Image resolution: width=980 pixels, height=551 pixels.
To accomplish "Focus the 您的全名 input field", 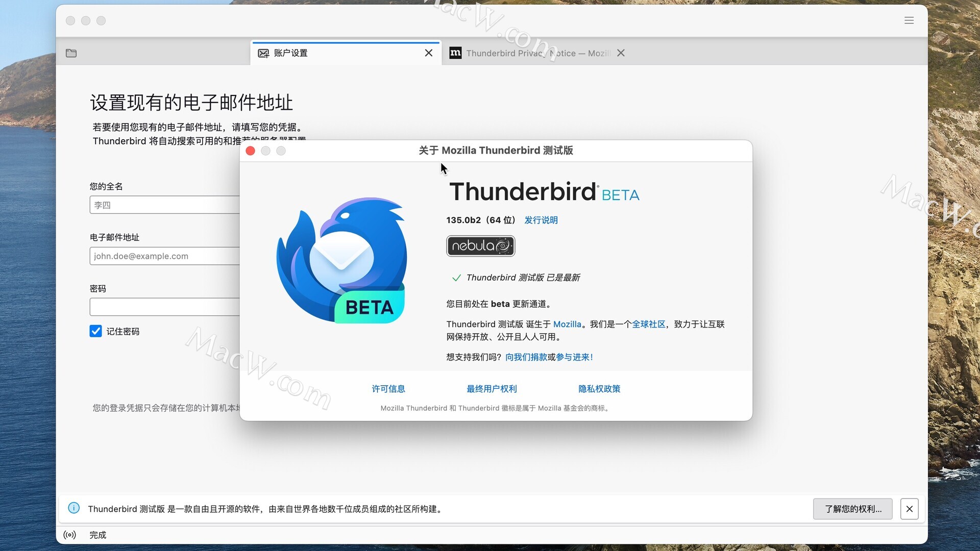I will coord(164,205).
